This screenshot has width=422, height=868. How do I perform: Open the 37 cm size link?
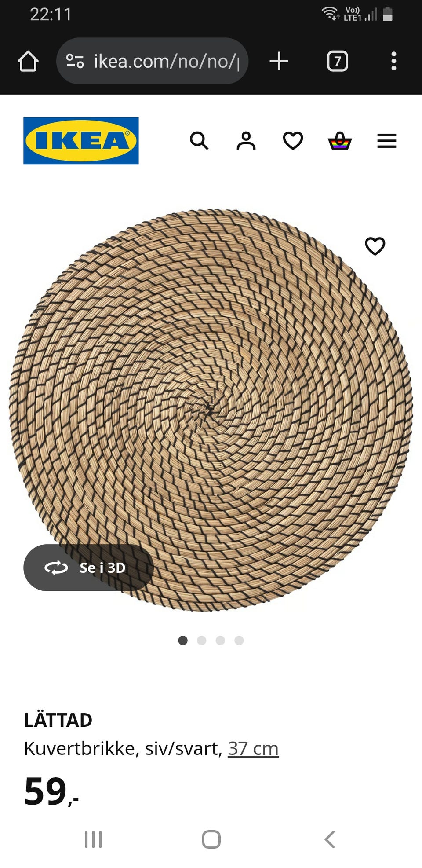click(x=253, y=748)
